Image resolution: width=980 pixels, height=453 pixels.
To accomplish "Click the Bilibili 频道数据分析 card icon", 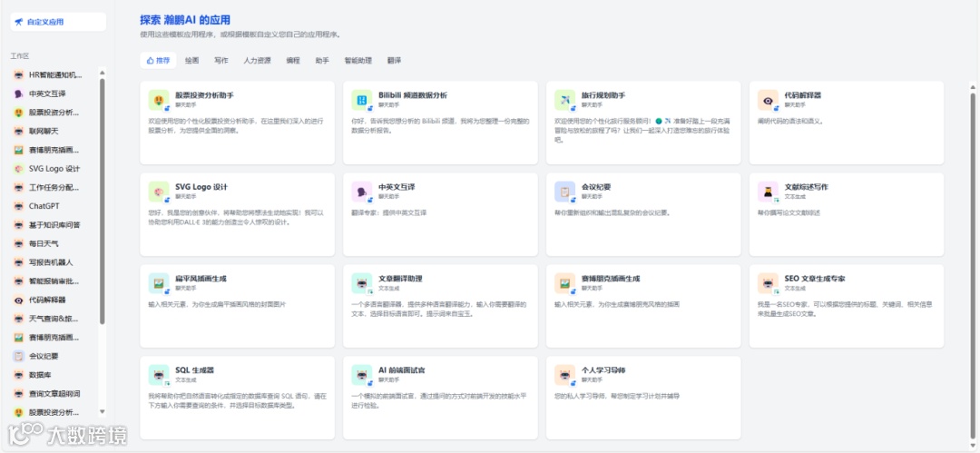I will pos(362,100).
